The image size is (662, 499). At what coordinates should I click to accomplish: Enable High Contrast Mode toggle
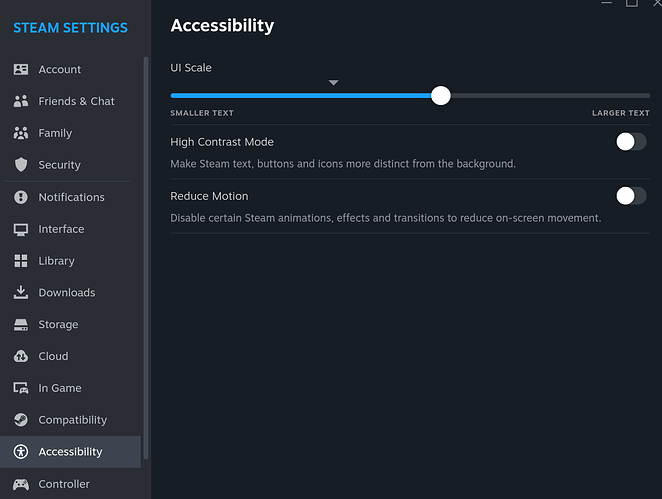coord(631,142)
